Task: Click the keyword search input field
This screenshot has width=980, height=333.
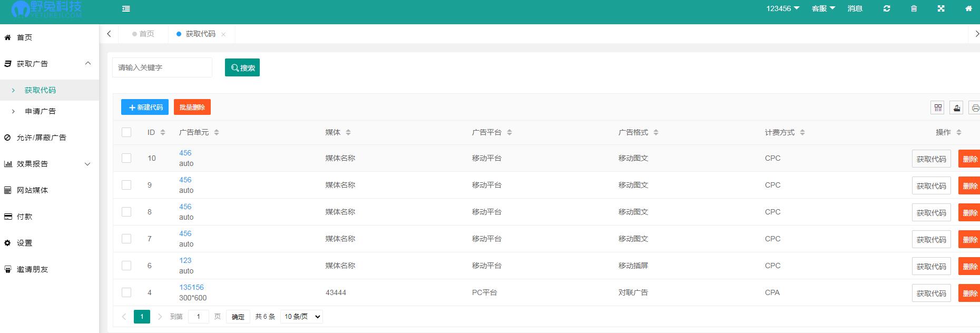Action: [x=162, y=67]
